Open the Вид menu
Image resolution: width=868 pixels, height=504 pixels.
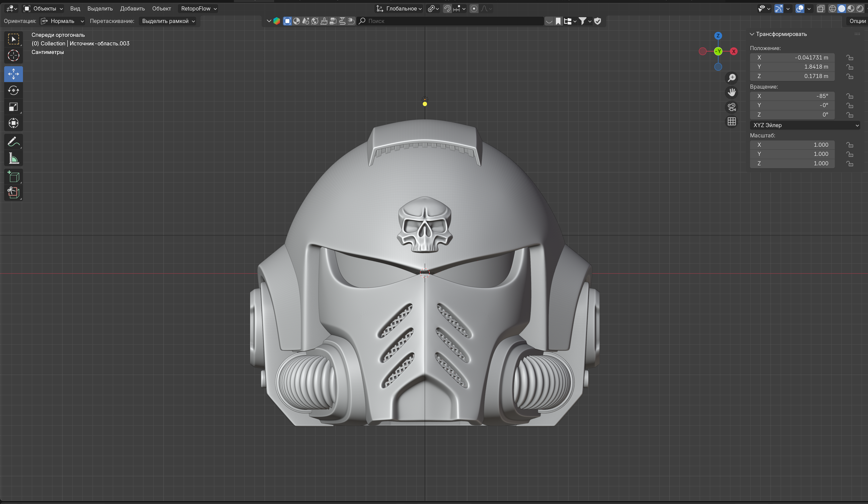point(75,9)
